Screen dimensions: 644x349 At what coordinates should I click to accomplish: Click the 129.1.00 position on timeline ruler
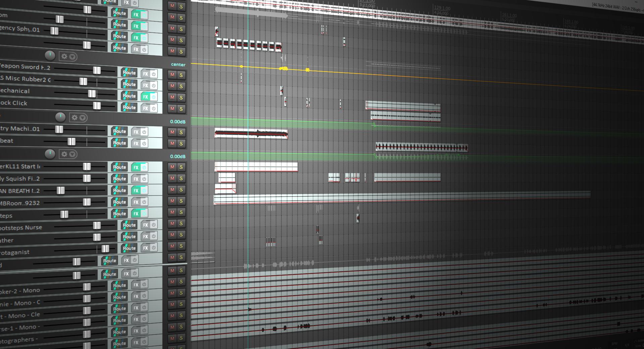coord(442,8)
